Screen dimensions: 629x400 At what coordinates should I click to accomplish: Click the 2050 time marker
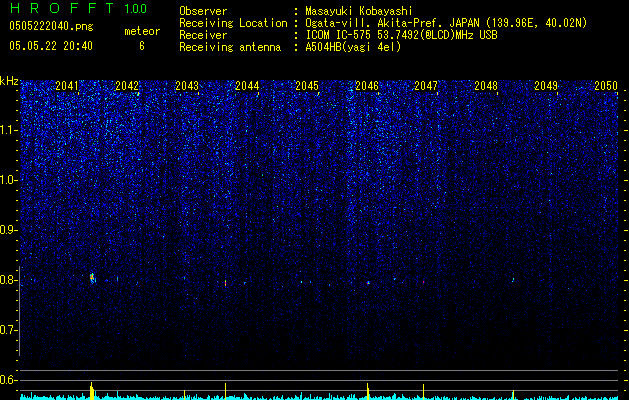coord(606,86)
